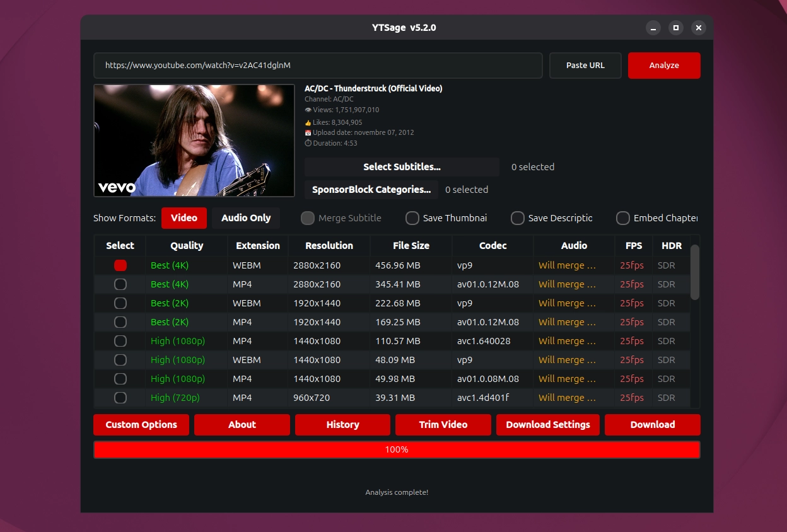Screen dimensions: 787x532
Task: Click the 960x720 resolution cell
Action: click(x=329, y=398)
